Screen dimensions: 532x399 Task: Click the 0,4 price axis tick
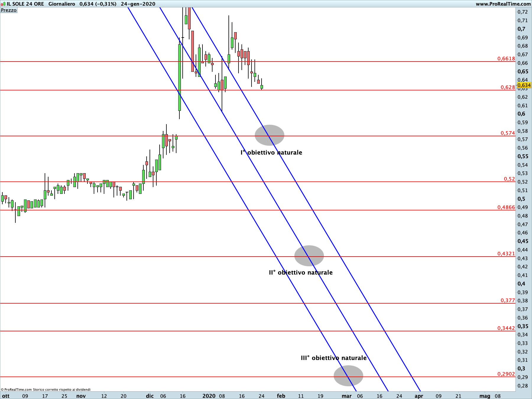click(521, 284)
